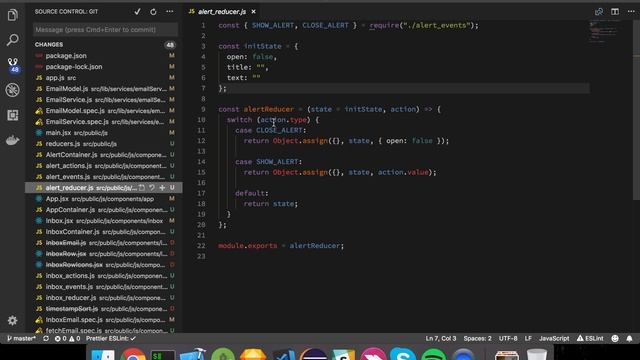Open Skype from the dock
Image resolution: width=640 pixels, height=360 pixels.
click(x=402, y=354)
